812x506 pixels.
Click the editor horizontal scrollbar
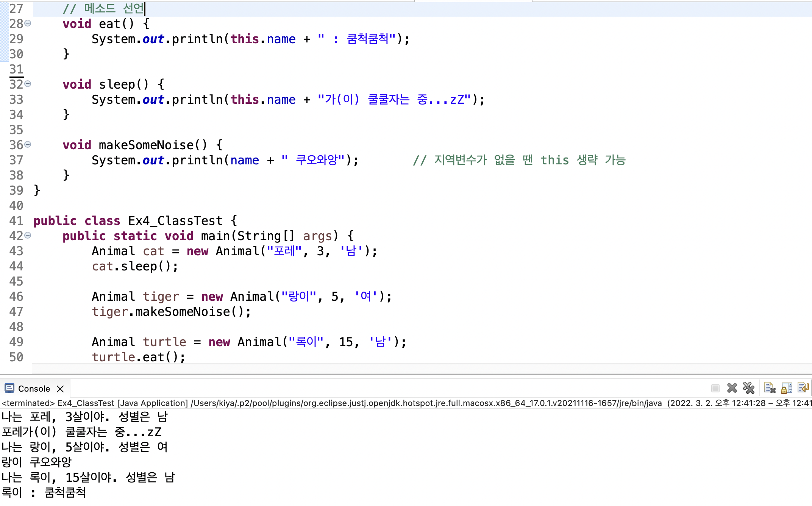(x=417, y=368)
